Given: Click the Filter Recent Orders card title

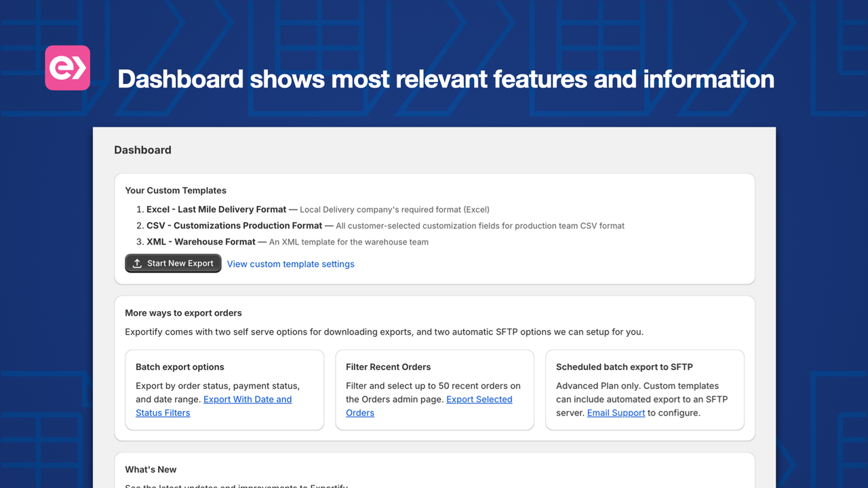Looking at the screenshot, I should click(x=388, y=367).
